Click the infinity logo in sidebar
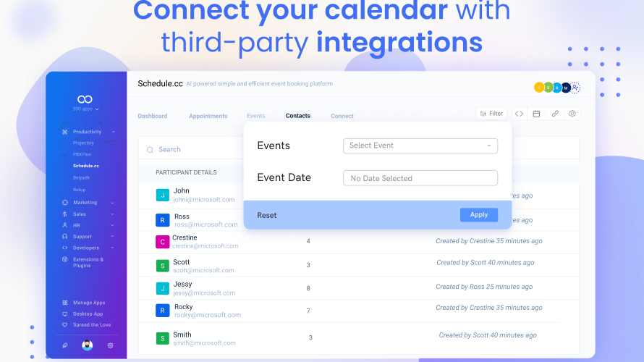This screenshot has width=644, height=362. (86, 99)
